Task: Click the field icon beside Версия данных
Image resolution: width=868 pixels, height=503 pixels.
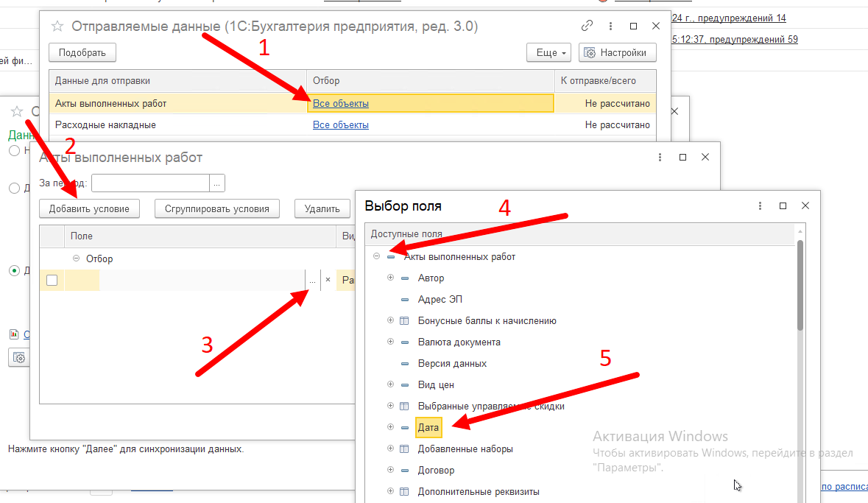Action: tap(405, 364)
